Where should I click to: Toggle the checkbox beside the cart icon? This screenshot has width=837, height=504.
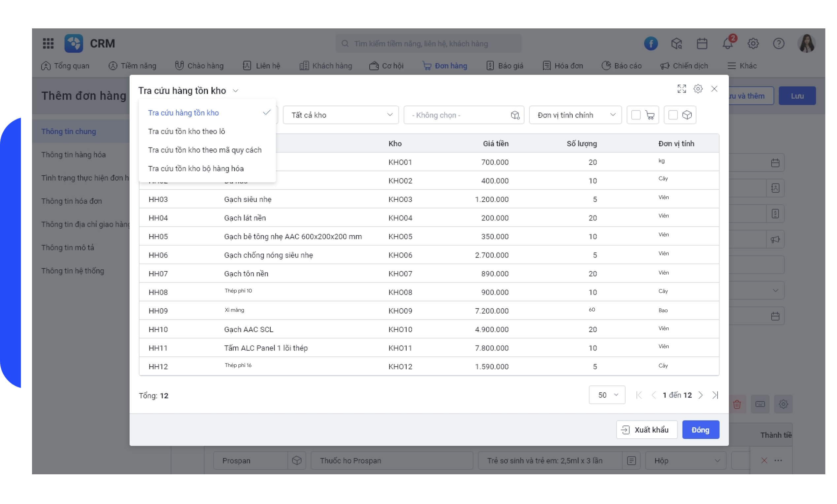(x=635, y=115)
